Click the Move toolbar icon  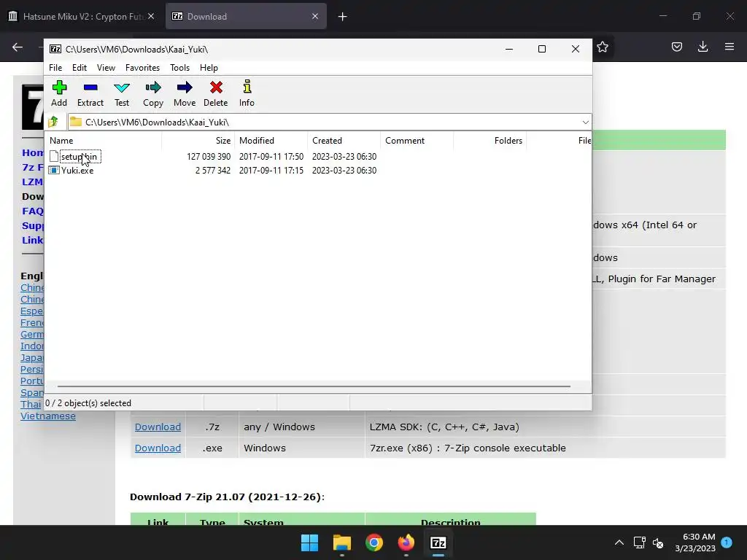tap(185, 93)
